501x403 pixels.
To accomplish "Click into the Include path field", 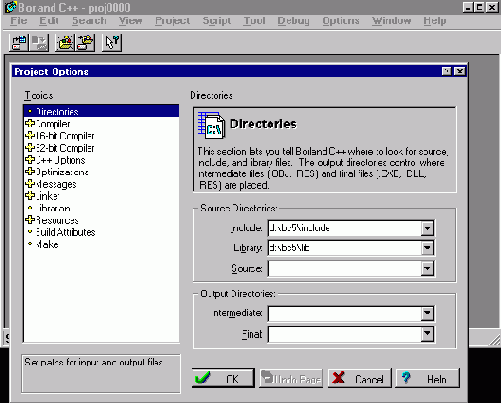I will click(x=344, y=228).
